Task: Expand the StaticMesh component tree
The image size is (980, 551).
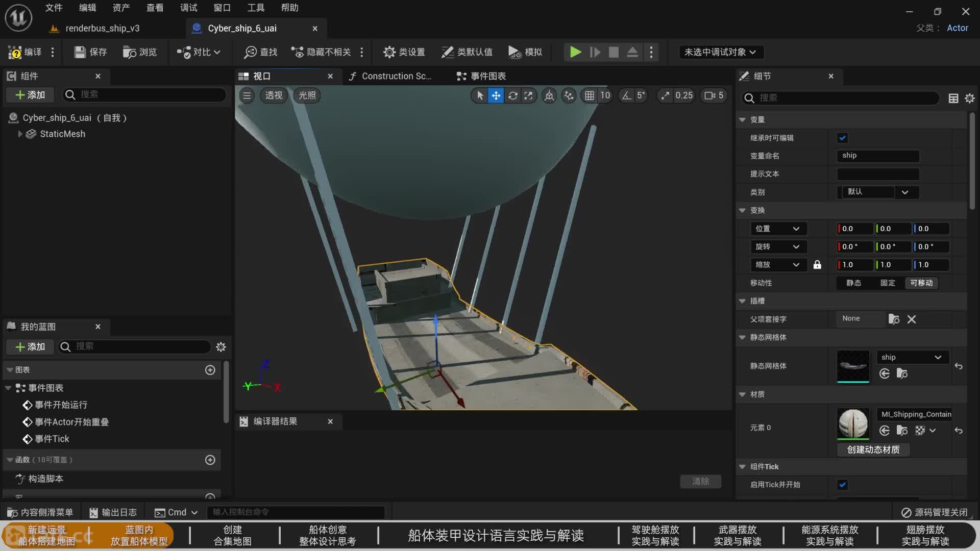Action: (x=20, y=134)
